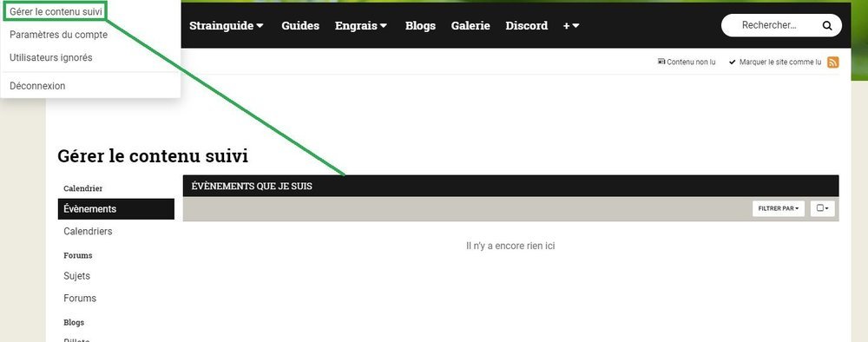The width and height of the screenshot is (868, 342).
Task: Open Utilisateurs ignorés menu entry
Action: (x=51, y=57)
